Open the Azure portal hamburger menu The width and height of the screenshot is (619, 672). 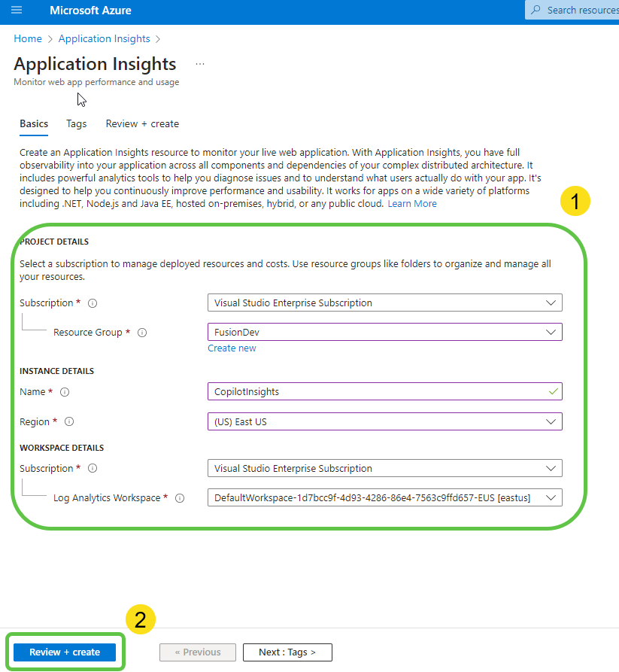coord(17,11)
